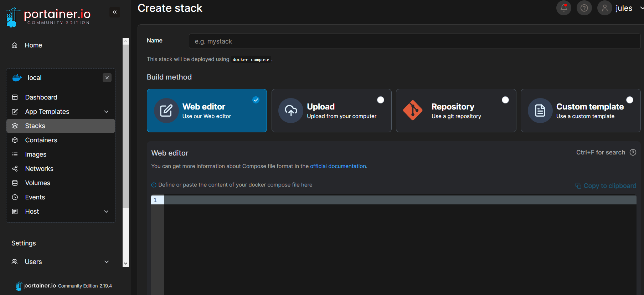Screen dimensions: 644x295
Task: Open the official documentation link
Action: click(338, 166)
